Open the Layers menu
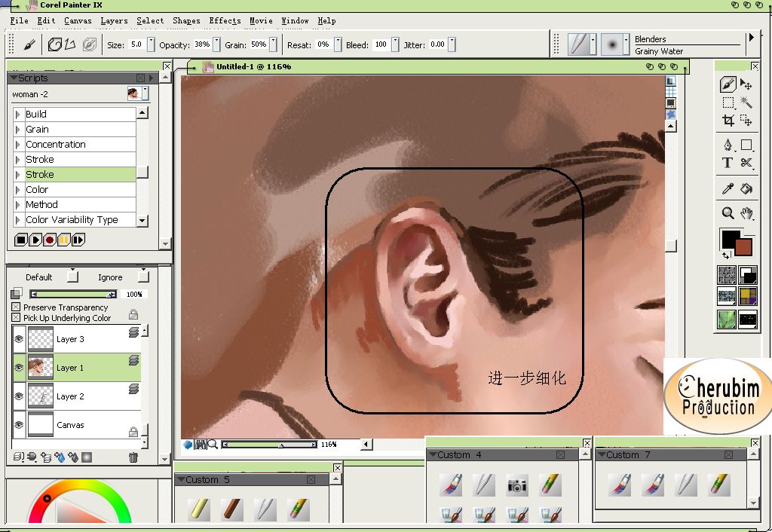 tap(114, 20)
